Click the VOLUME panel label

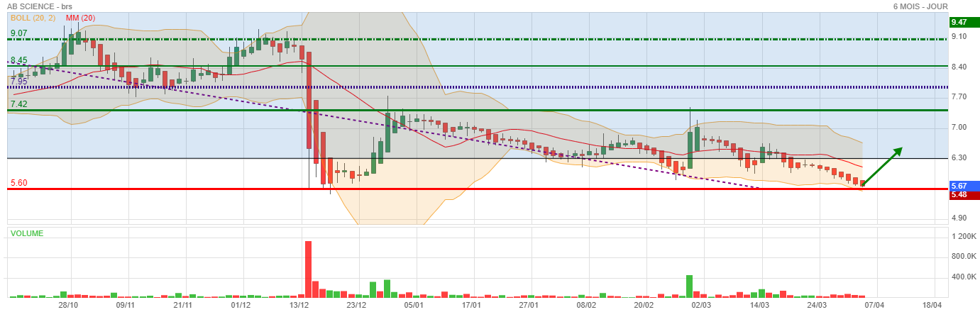pyautogui.click(x=26, y=233)
